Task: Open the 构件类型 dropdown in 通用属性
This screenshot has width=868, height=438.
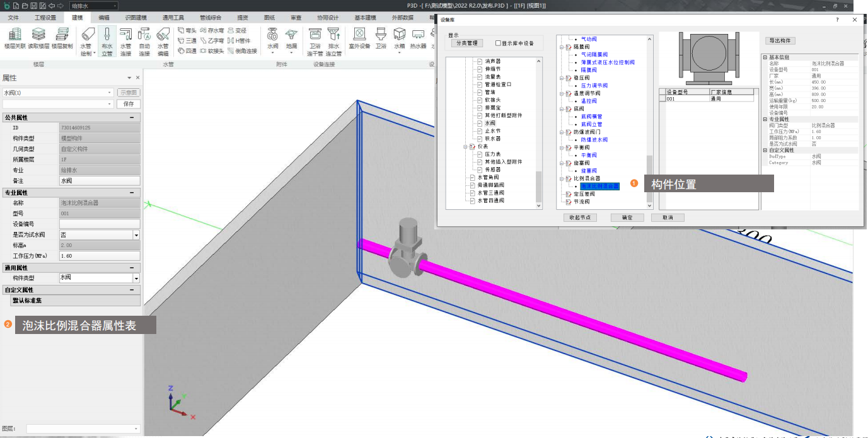Action: (x=136, y=278)
